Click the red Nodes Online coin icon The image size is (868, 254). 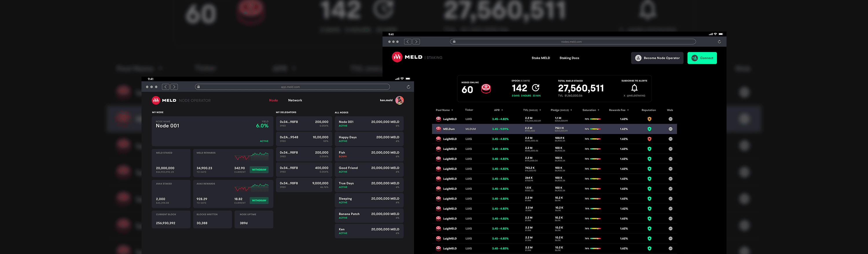pyautogui.click(x=486, y=89)
